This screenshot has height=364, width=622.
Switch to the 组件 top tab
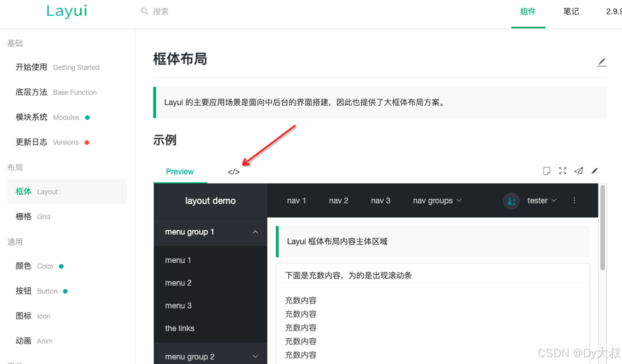coord(528,11)
